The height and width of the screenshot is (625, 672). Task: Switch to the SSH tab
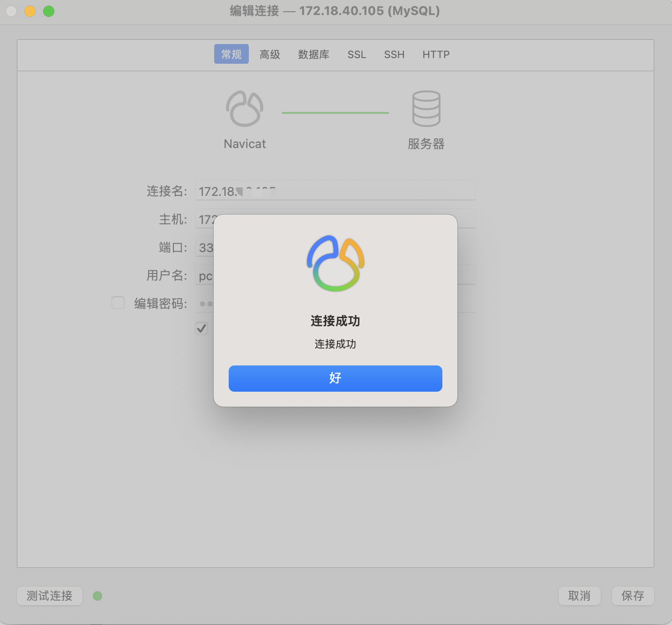394,54
